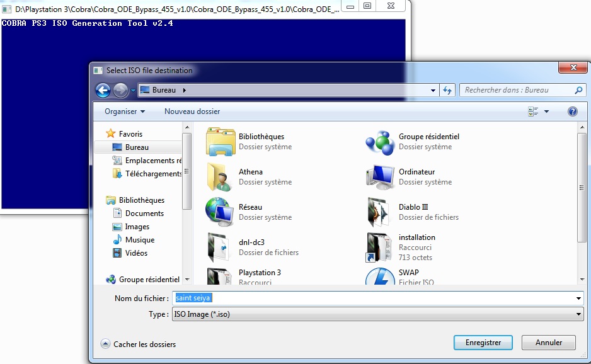591x364 pixels.
Task: Select the Ordinateur computer icon
Action: pos(381,177)
